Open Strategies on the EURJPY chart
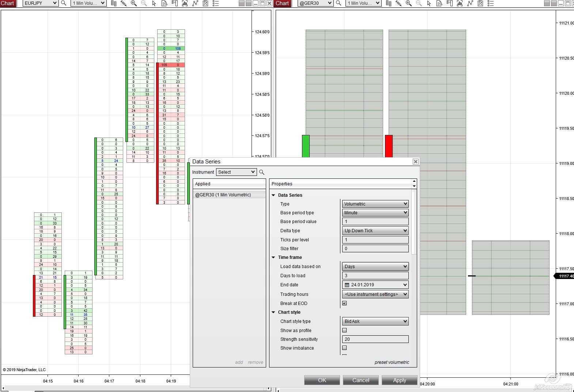 point(205,3)
